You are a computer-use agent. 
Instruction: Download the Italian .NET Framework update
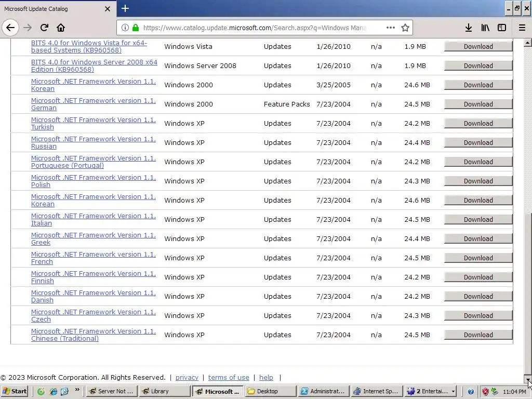478,220
